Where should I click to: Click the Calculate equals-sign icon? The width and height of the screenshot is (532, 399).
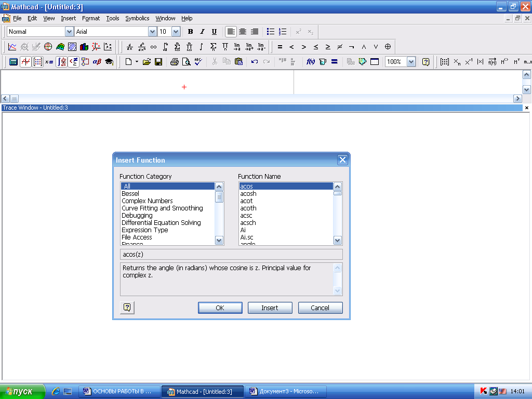pos(334,62)
